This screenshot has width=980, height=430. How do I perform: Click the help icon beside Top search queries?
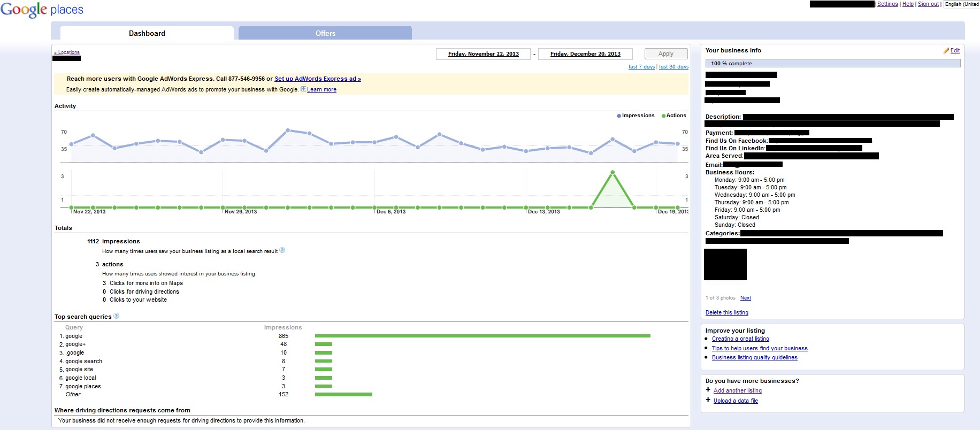click(x=117, y=316)
